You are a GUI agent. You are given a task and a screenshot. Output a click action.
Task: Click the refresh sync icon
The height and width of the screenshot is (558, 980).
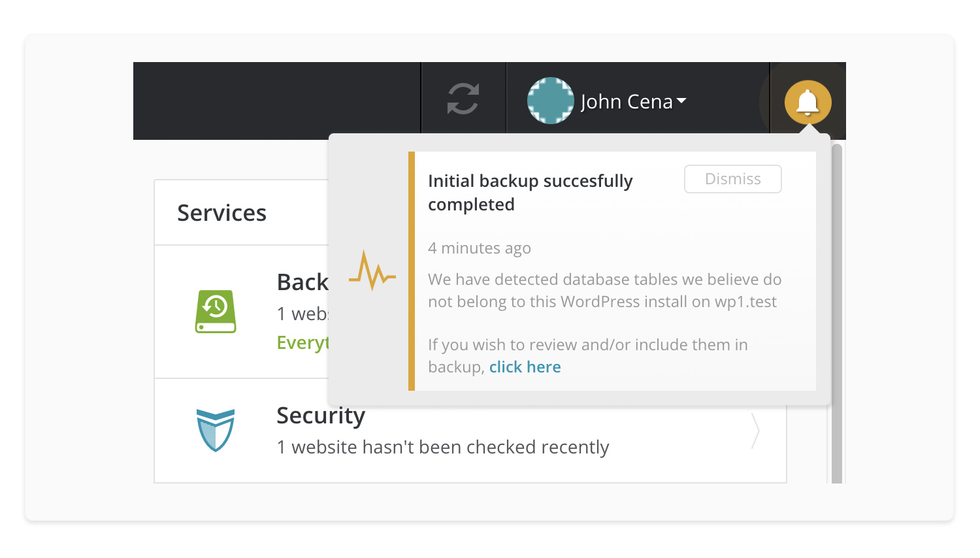pos(463,99)
